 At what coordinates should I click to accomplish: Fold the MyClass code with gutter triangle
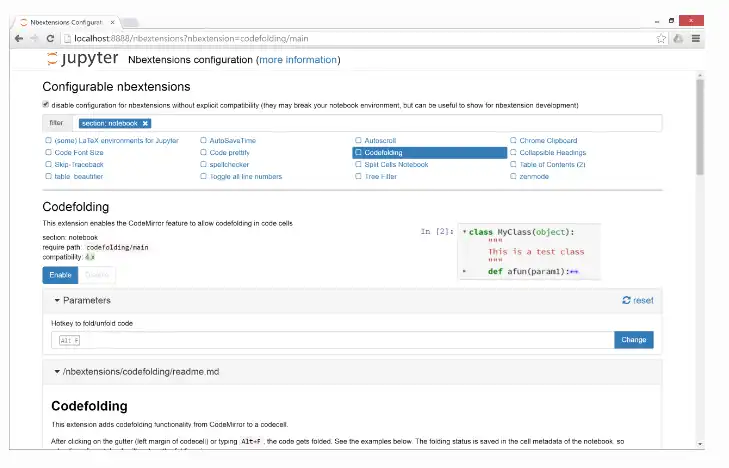[x=465, y=232]
